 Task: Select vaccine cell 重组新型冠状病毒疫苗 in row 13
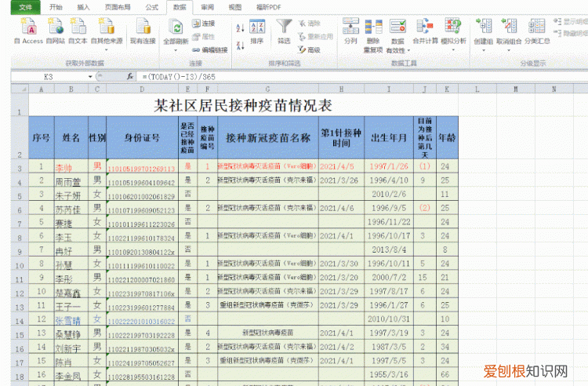(268, 305)
